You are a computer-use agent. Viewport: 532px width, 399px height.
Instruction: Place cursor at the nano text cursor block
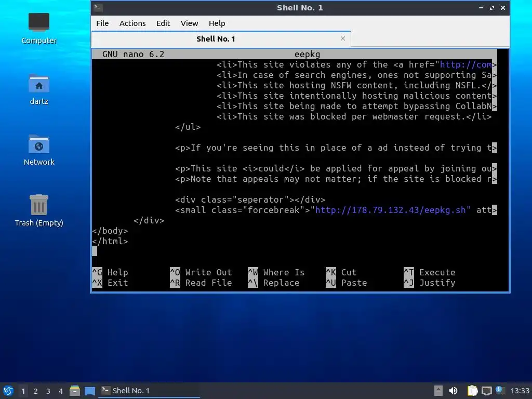(x=95, y=251)
